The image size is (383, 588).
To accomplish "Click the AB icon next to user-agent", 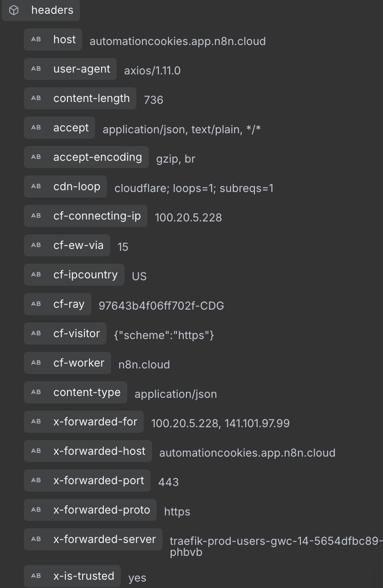I will [36, 69].
